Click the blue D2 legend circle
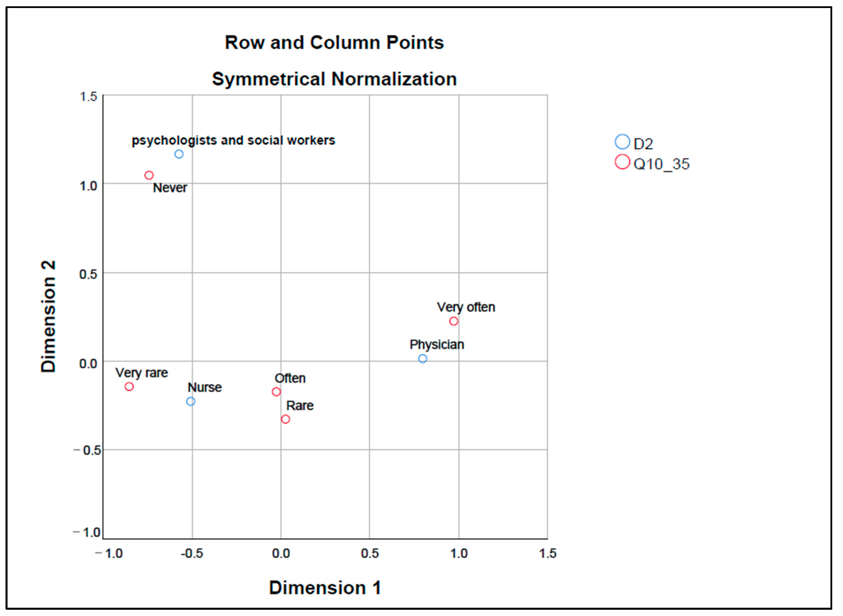This screenshot has width=843, height=616. tap(622, 142)
